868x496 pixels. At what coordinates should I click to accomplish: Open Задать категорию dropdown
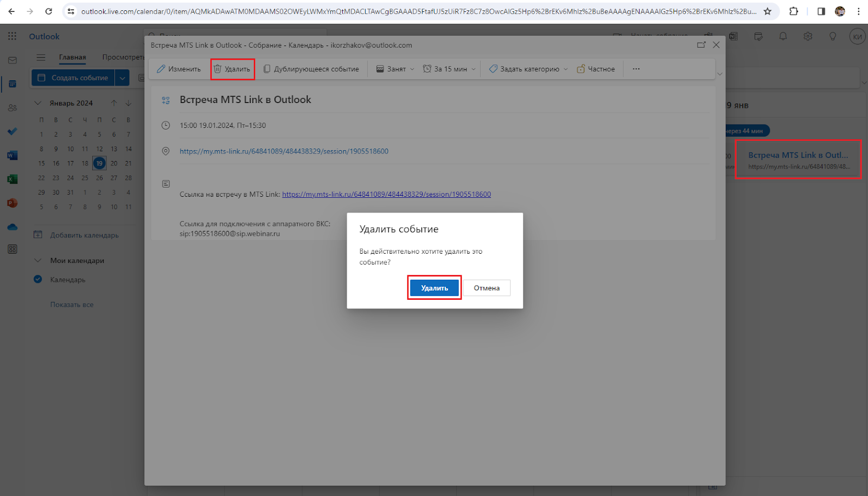528,69
